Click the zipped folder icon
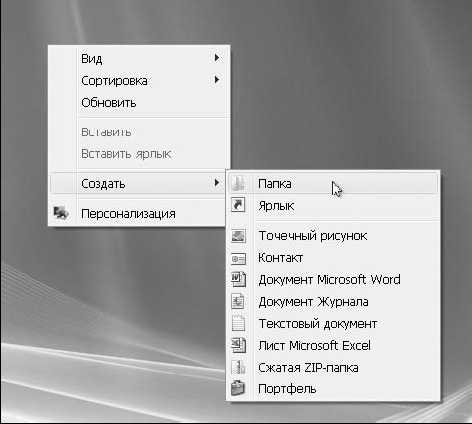This screenshot has width=472, height=424. 238,367
